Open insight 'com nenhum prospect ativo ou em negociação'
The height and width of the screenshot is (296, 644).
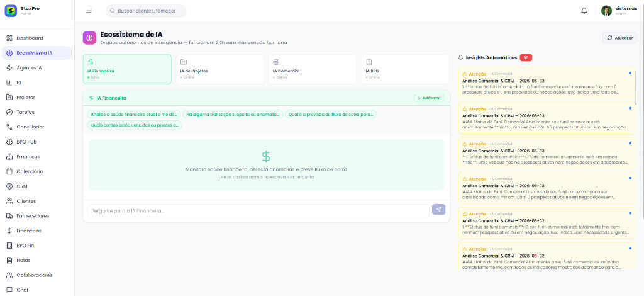547,223
